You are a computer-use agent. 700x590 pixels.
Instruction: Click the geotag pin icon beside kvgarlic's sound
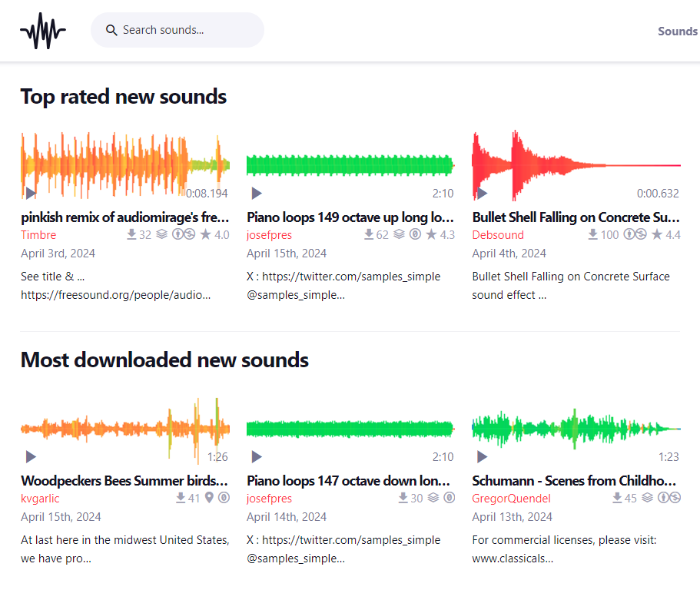coord(209,498)
